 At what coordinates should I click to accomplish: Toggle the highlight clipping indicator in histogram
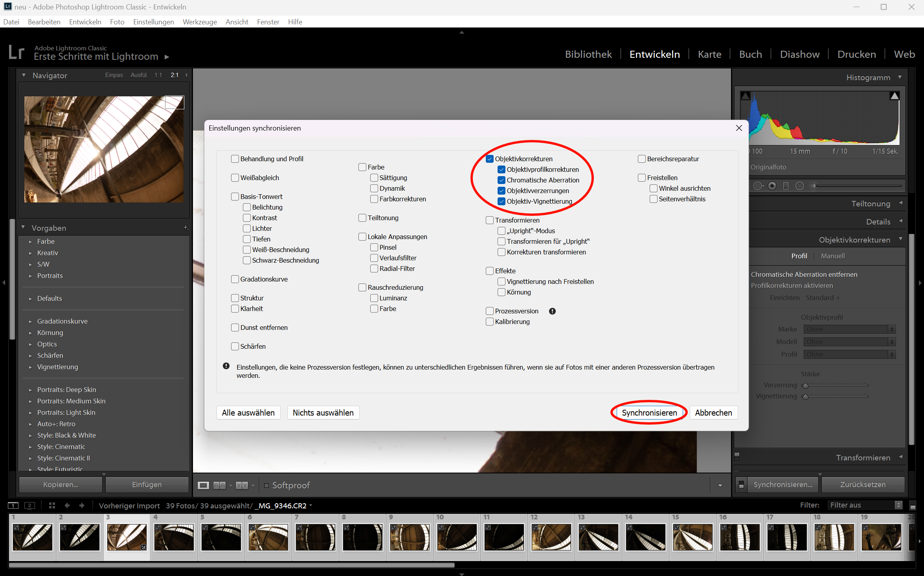895,96
